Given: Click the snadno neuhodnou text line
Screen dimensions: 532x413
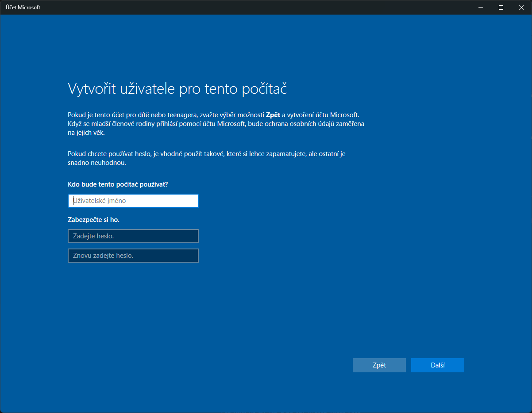Looking at the screenshot, I should [97, 163].
